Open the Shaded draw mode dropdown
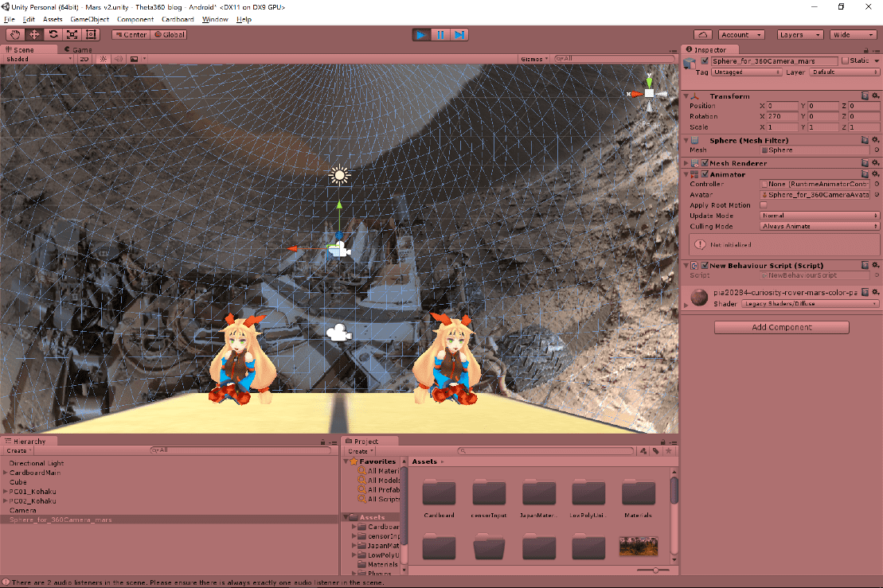The width and height of the screenshot is (883, 588). [x=39, y=59]
